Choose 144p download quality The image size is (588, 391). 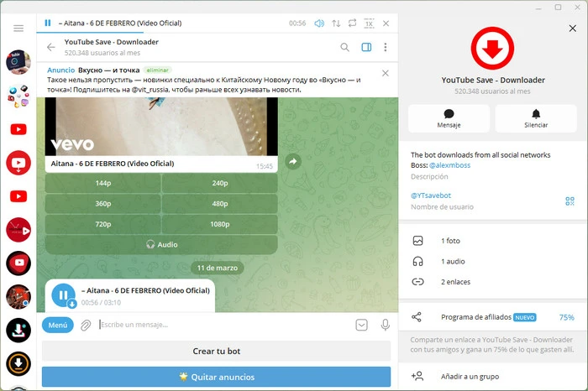coord(103,183)
